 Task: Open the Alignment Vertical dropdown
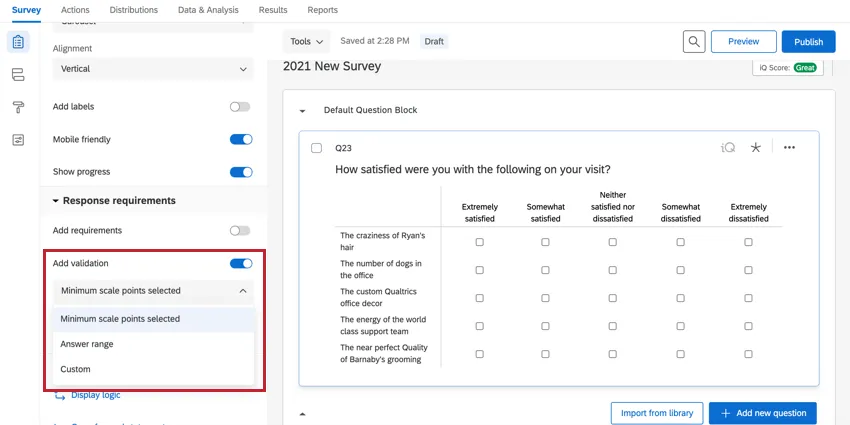153,69
